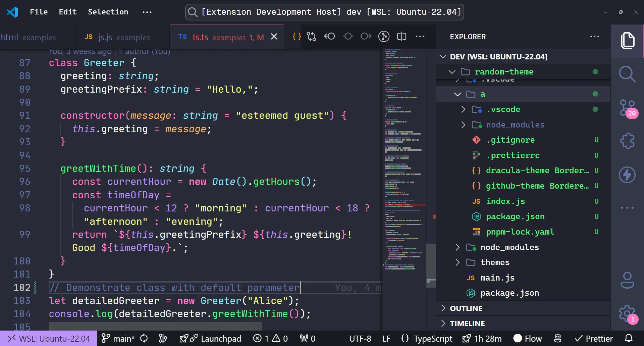Show additional views via activity bar ellipsis
This screenshot has height=346, width=644.
[627, 208]
